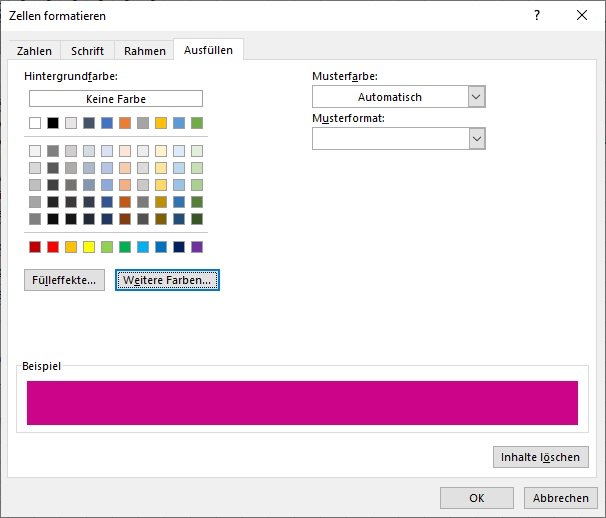The width and height of the screenshot is (606, 518).
Task: Confirm with the OK button
Action: [477, 497]
